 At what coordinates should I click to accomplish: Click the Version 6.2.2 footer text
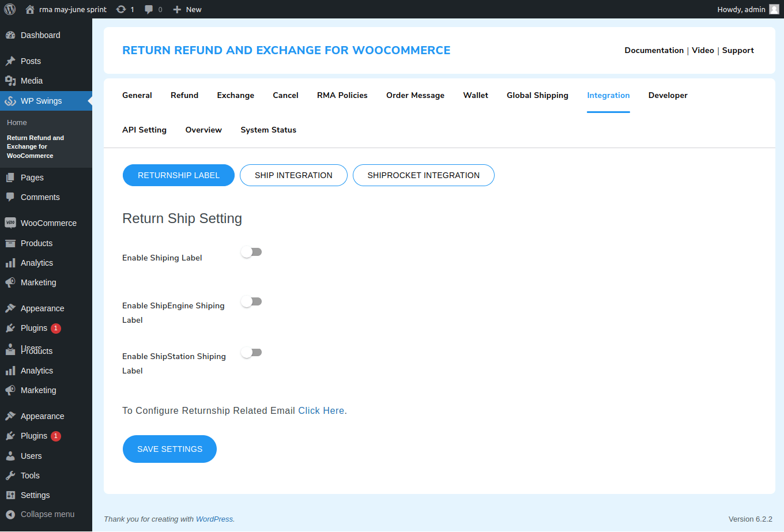point(751,519)
